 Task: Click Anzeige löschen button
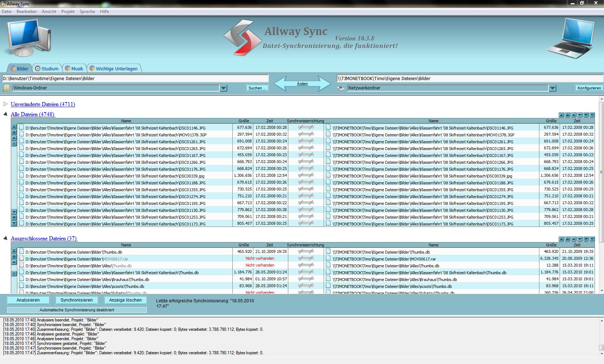[126, 300]
